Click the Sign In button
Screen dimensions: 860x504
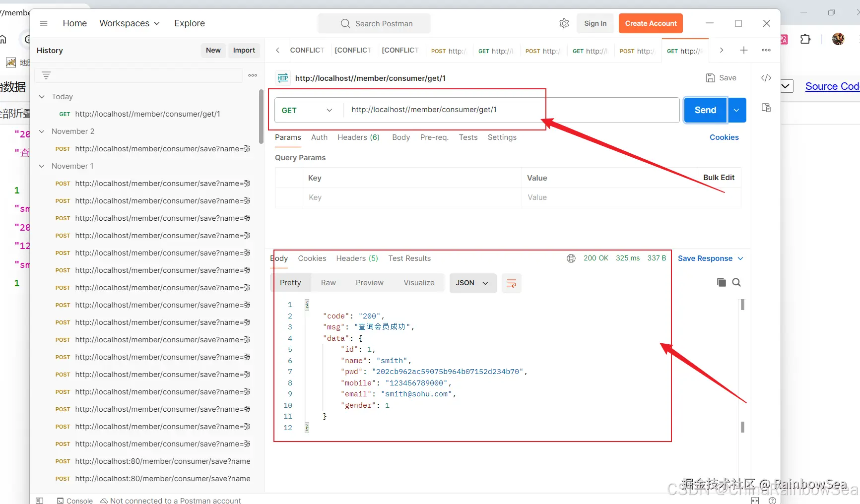pos(595,23)
